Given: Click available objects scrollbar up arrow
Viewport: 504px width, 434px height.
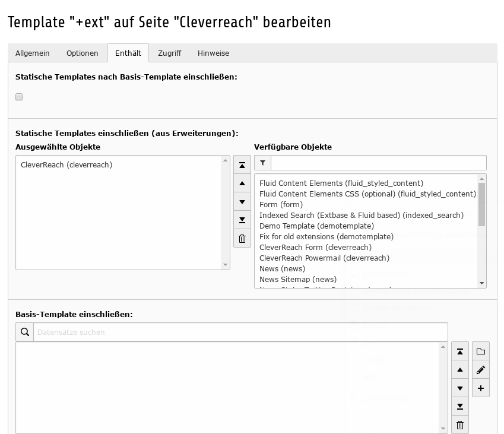Looking at the screenshot, I should 481,179.
